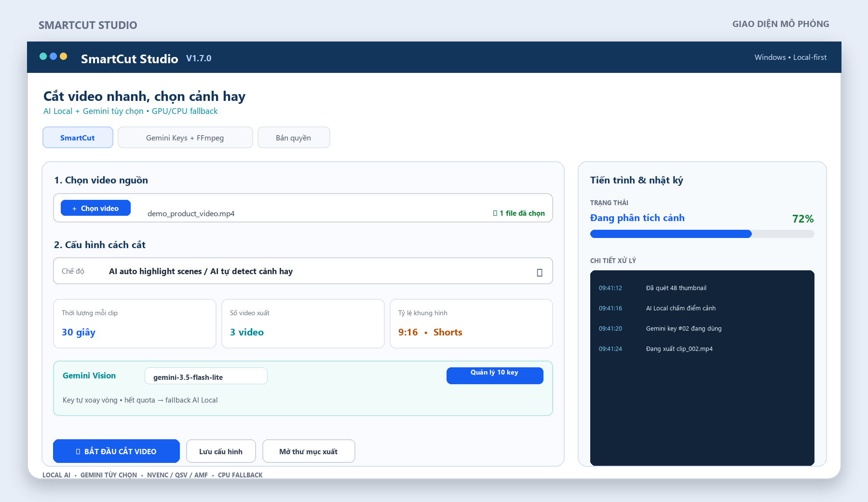Viewport: 868px width, 502px height.
Task: Click the '30 giây' value
Action: coord(79,333)
